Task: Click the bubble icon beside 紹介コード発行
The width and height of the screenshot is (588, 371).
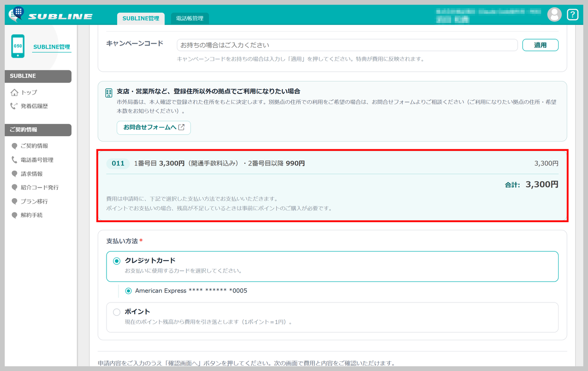Action: coord(15,188)
